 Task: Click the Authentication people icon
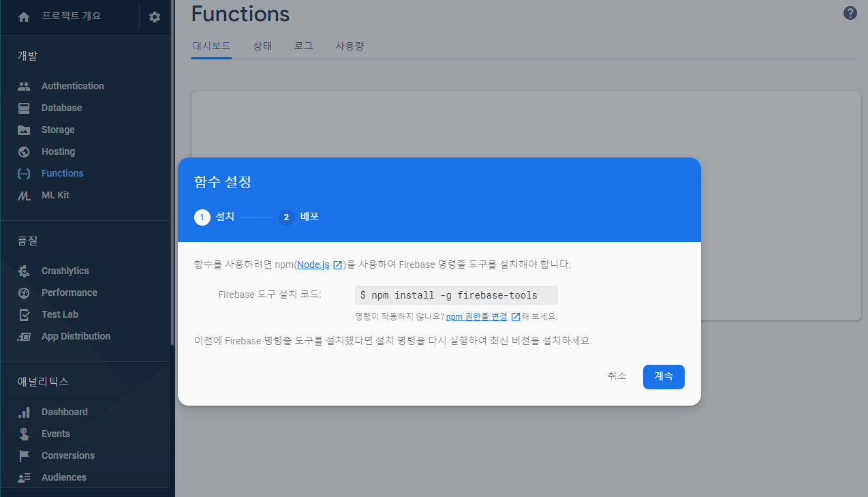(24, 86)
